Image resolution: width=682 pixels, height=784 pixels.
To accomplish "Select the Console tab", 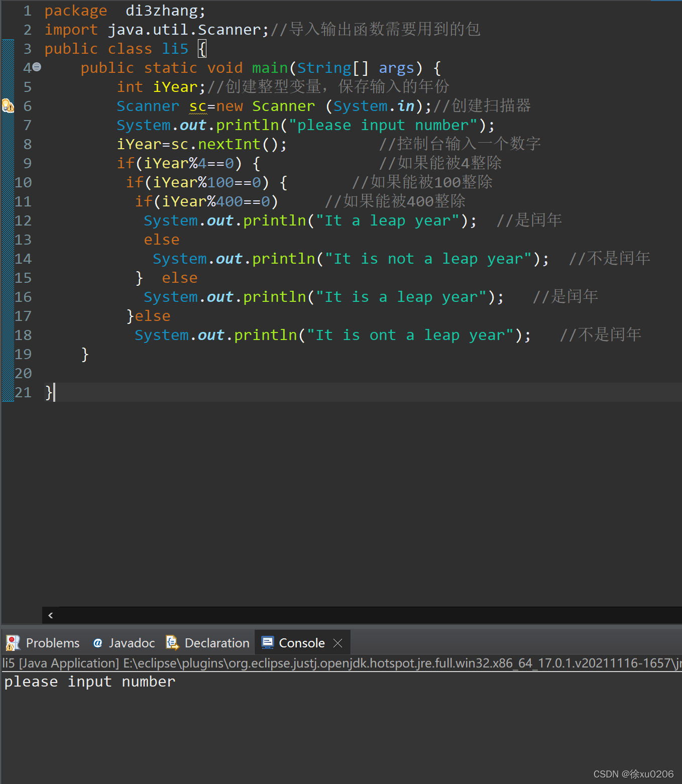I will (x=301, y=643).
